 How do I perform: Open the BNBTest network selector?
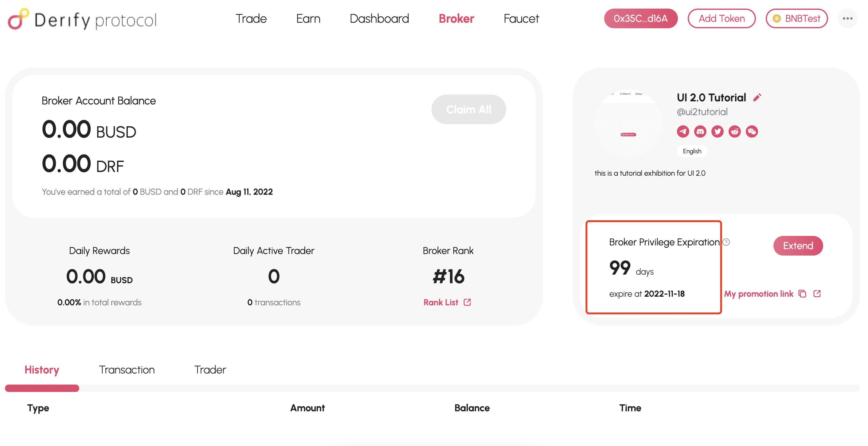[x=796, y=18]
